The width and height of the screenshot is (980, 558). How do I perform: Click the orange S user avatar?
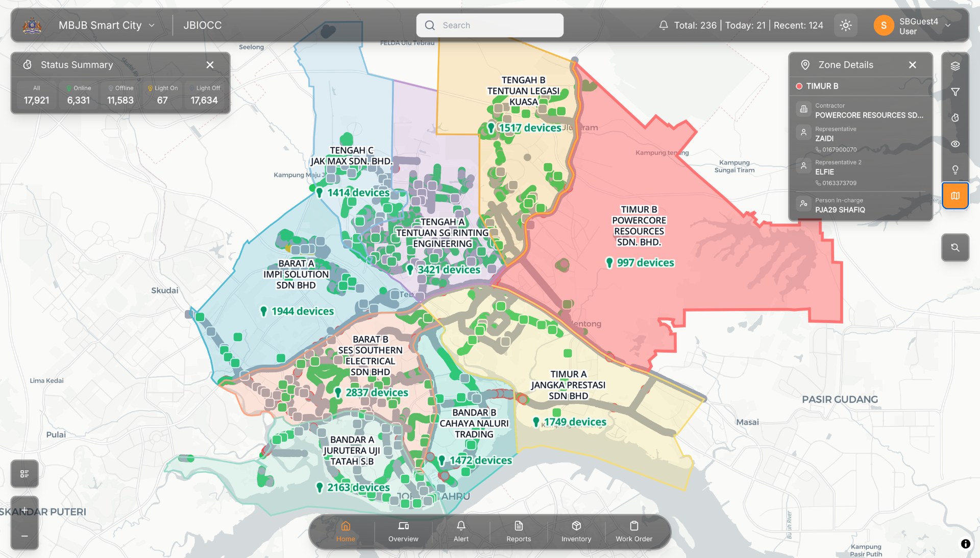tap(884, 25)
